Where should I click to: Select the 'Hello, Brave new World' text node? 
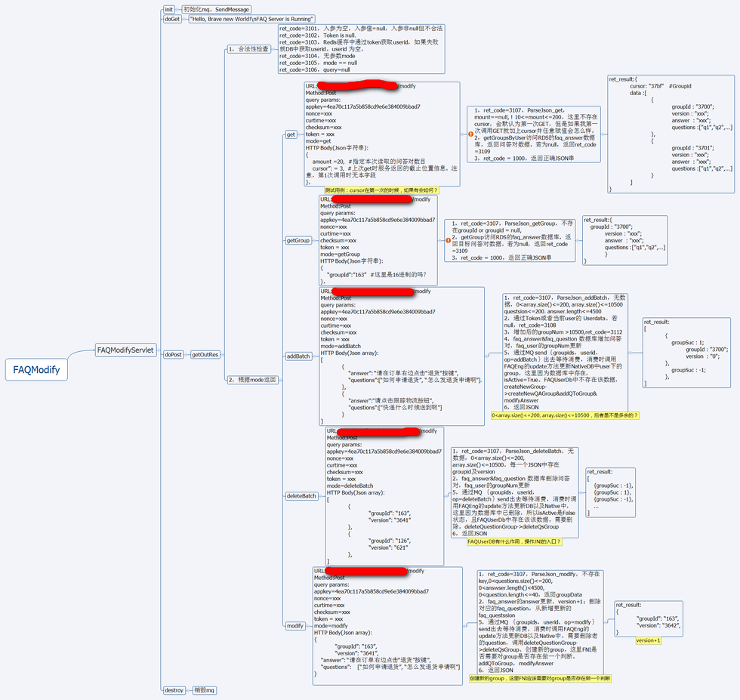pyautogui.click(x=251, y=19)
